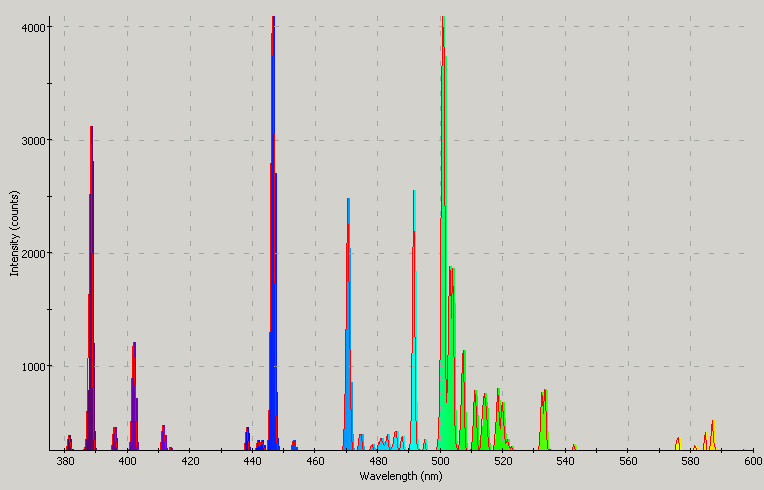The width and height of the screenshot is (764, 490).
Task: Select the light blue peak near 471 nm
Action: pos(348,324)
